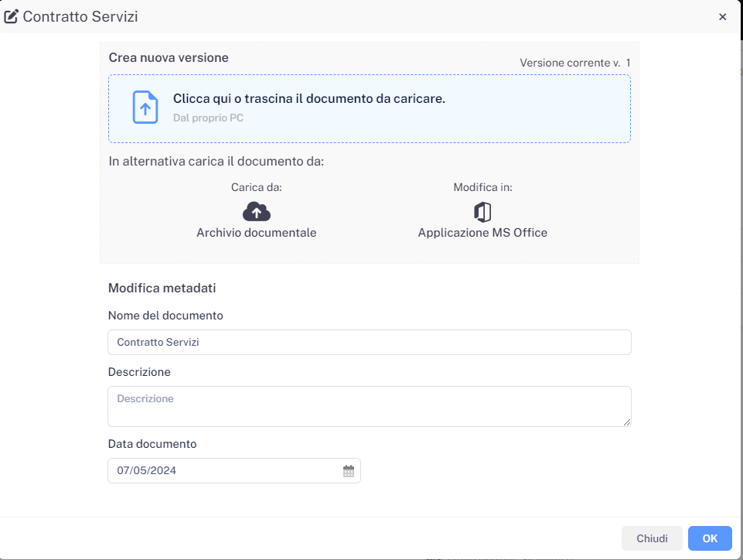Screen dimensions: 743x560
Task: Click the 'Versione corrente v. 1' text
Action: 574,63
